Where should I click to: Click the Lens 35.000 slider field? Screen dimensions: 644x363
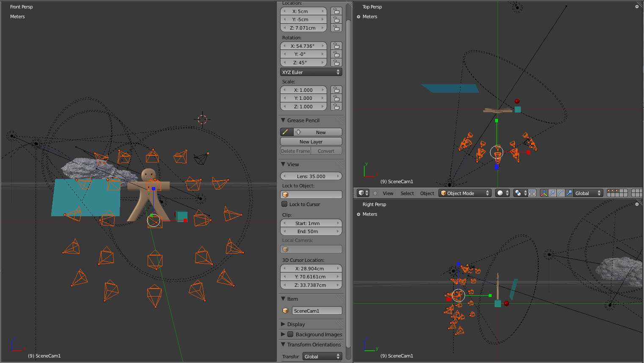tap(311, 176)
